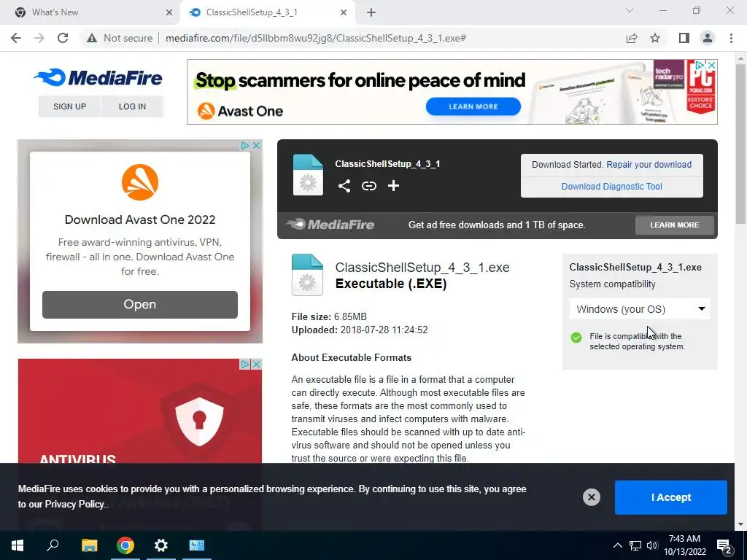Open a new tab with plus icon
This screenshot has height=560, width=747.
point(371,12)
